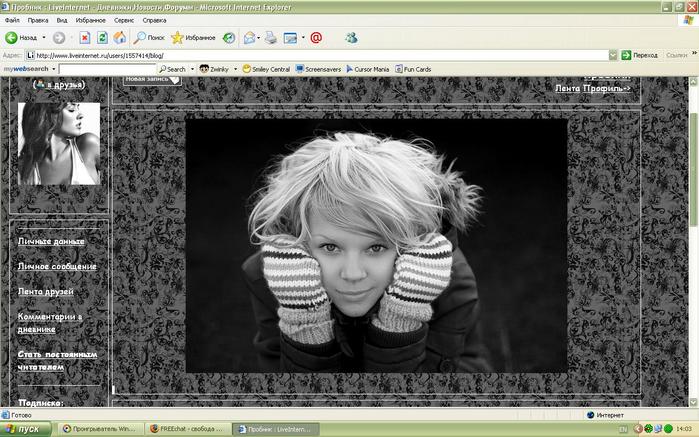Expand the toolbar Links (Ссылки) chevron
Screen dimensions: 699x437
tap(694, 53)
